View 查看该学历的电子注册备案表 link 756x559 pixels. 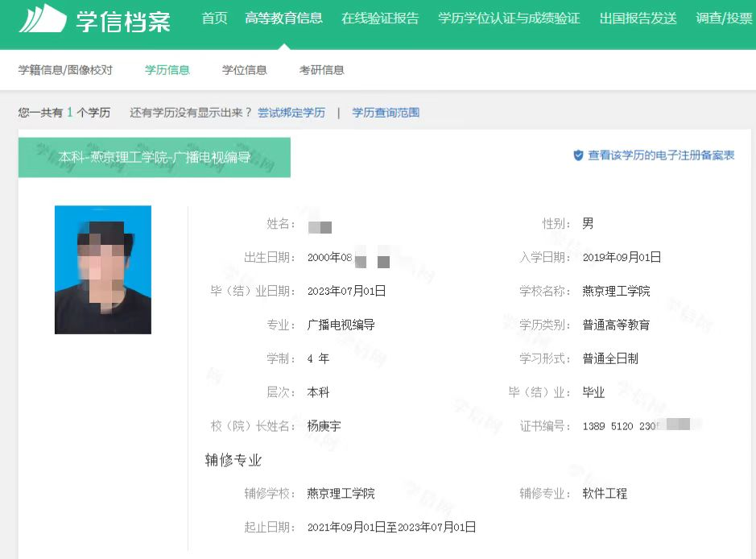click(660, 155)
